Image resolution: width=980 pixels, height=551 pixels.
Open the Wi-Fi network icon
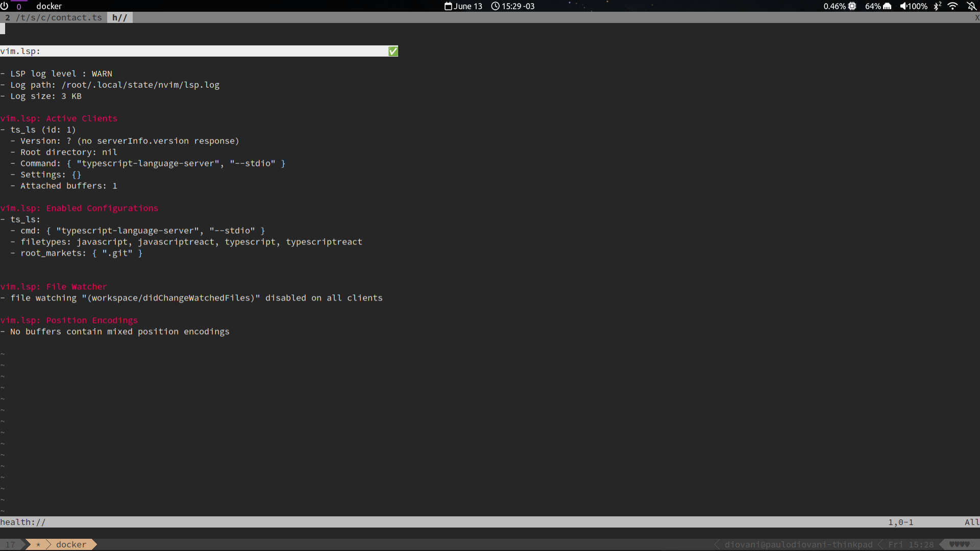(952, 6)
